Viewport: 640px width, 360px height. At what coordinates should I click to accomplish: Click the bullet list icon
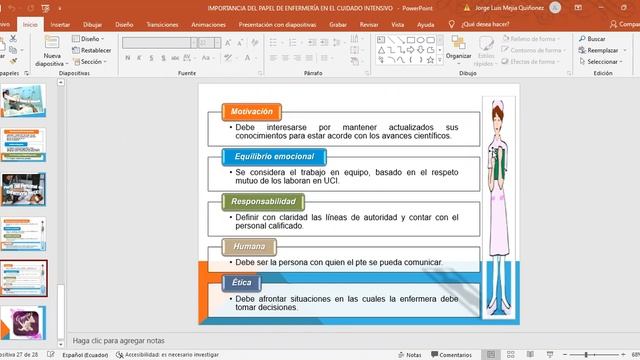(273, 42)
